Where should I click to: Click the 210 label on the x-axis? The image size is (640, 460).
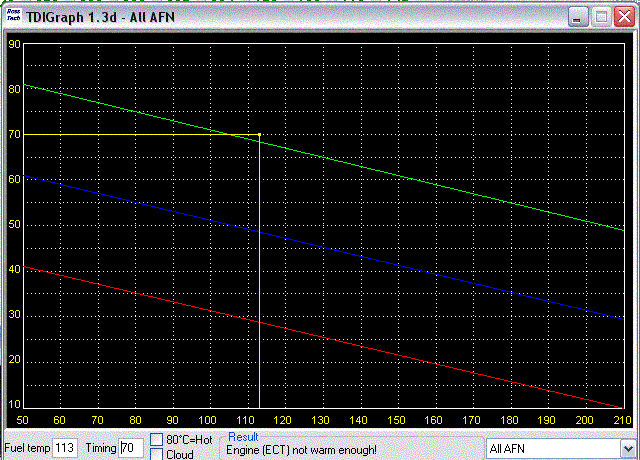point(622,420)
